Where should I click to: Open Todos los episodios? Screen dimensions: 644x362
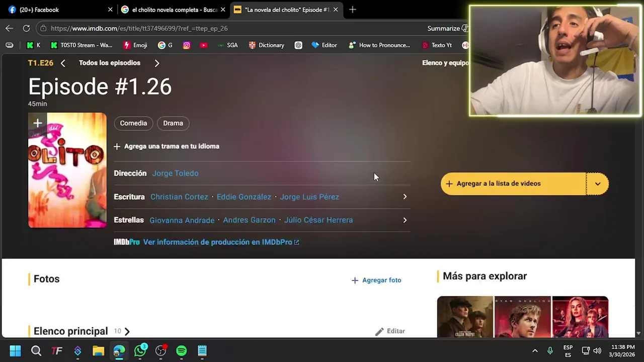110,63
